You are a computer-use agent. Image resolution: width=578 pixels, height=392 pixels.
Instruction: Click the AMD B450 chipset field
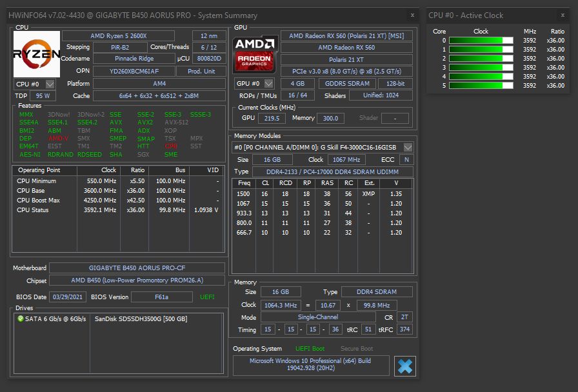click(137, 280)
